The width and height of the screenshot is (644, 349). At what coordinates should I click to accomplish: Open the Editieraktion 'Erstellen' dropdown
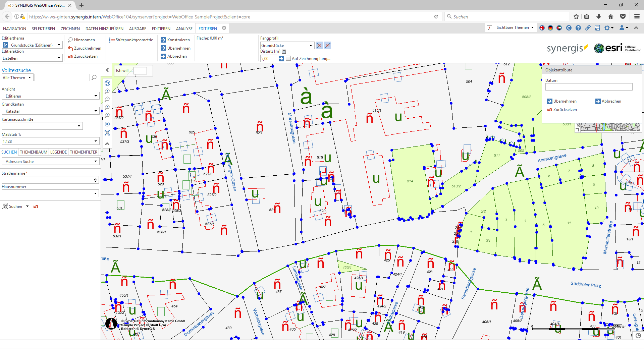point(32,58)
